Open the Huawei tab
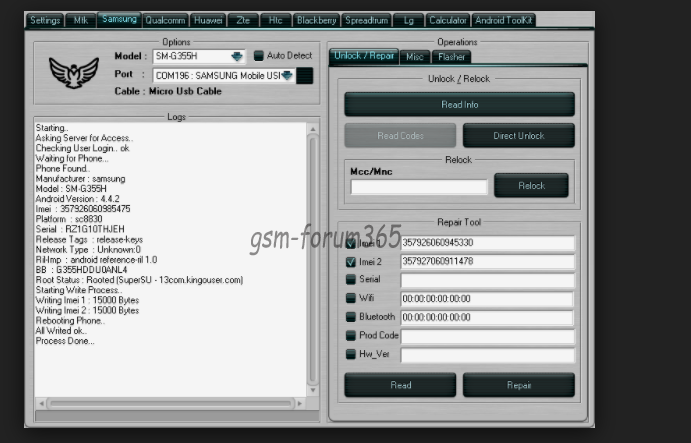Viewport: 691px width, 443px height. click(x=208, y=20)
